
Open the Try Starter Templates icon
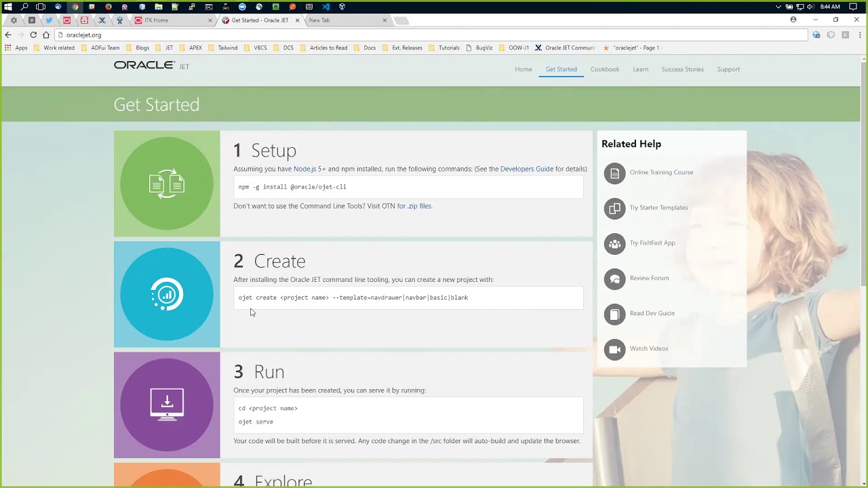point(614,208)
